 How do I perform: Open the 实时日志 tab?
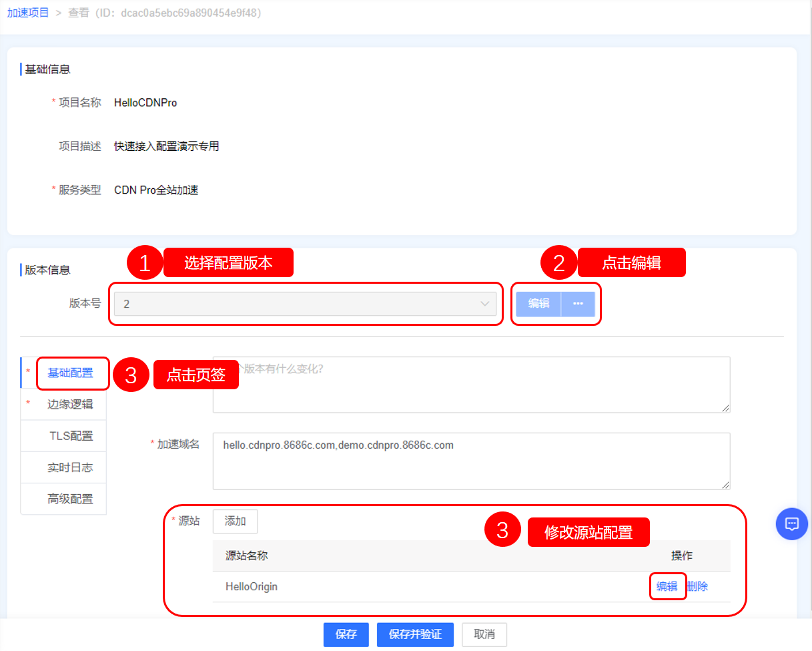[70, 467]
